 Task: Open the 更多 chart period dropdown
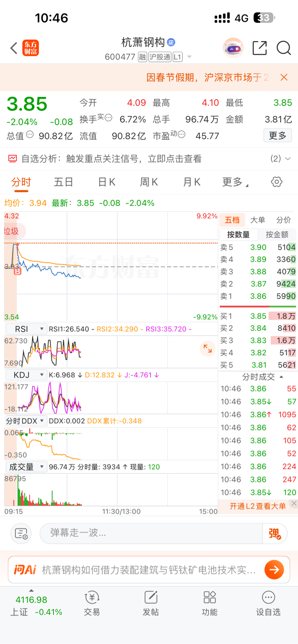pyautogui.click(x=235, y=182)
